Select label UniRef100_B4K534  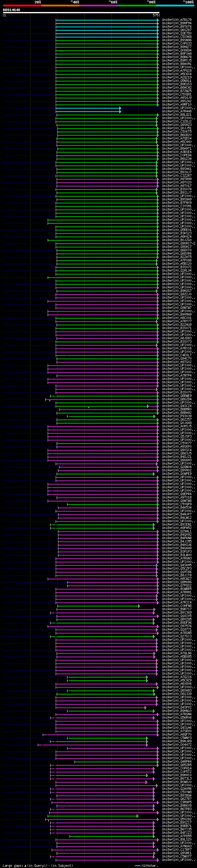[x=177, y=507]
